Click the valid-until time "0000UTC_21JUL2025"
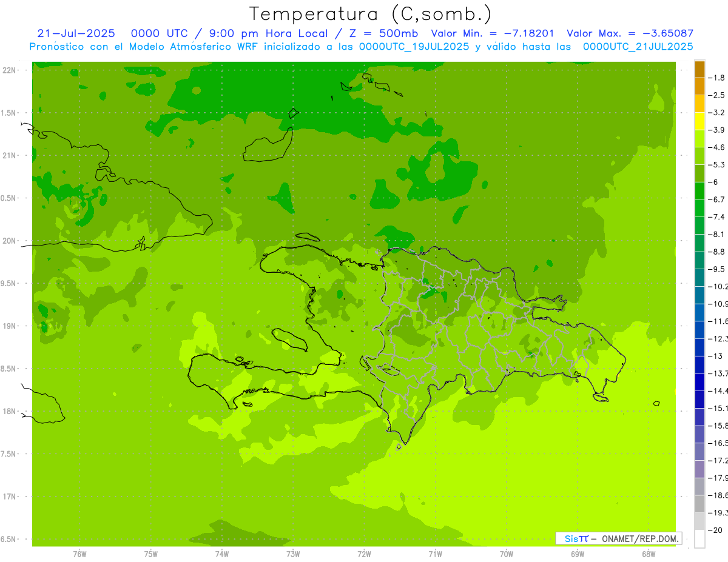728x562 pixels. click(x=638, y=46)
